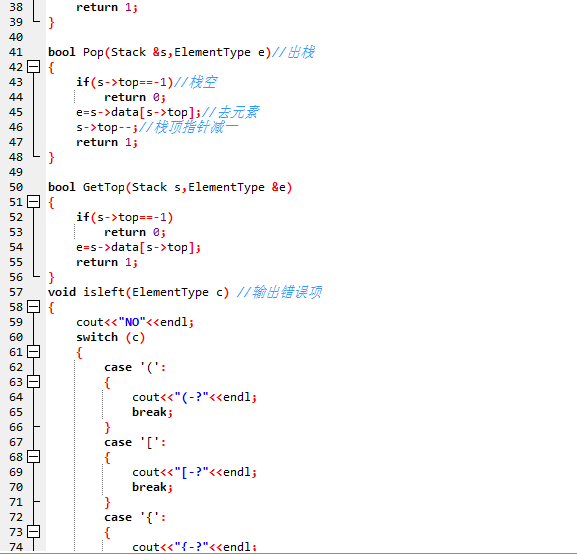Collapse the switch block fold at line 61
This screenshot has height=555, width=577.
point(33,352)
